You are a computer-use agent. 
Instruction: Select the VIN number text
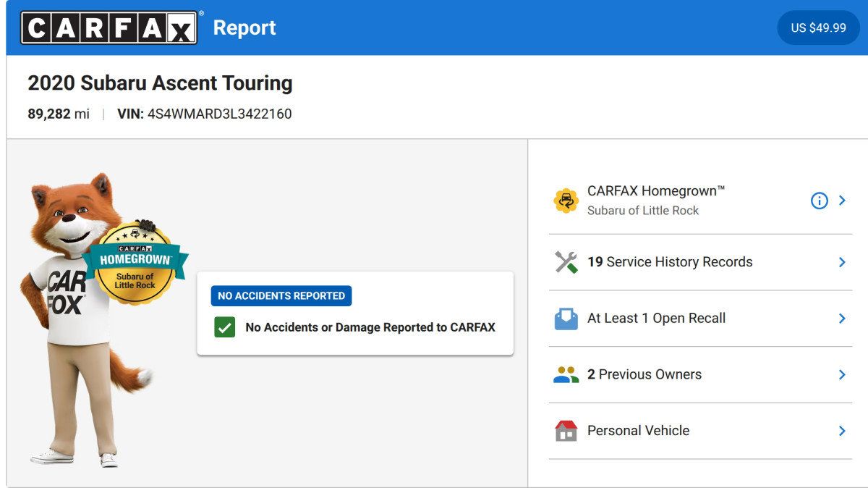click(219, 114)
